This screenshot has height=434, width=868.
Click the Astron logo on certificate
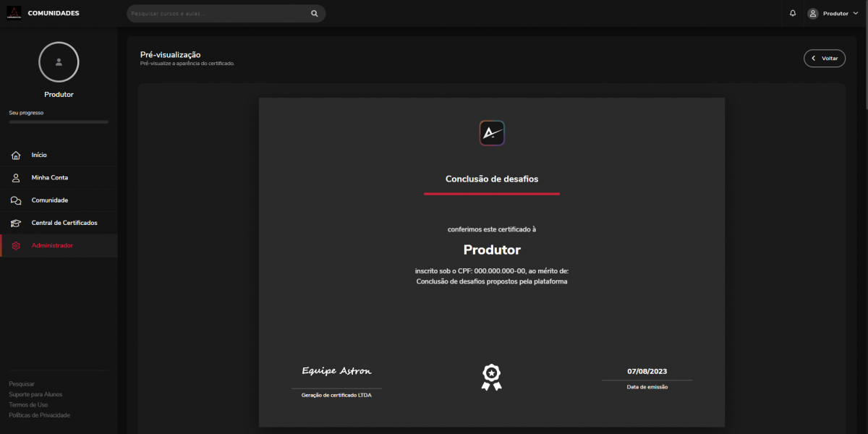[492, 133]
